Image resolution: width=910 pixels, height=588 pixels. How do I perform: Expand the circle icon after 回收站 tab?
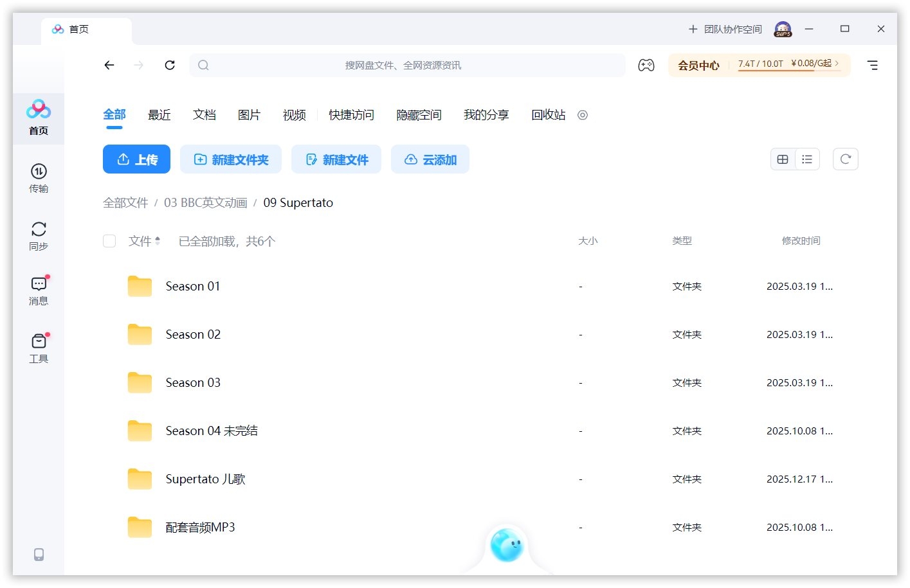tap(583, 115)
